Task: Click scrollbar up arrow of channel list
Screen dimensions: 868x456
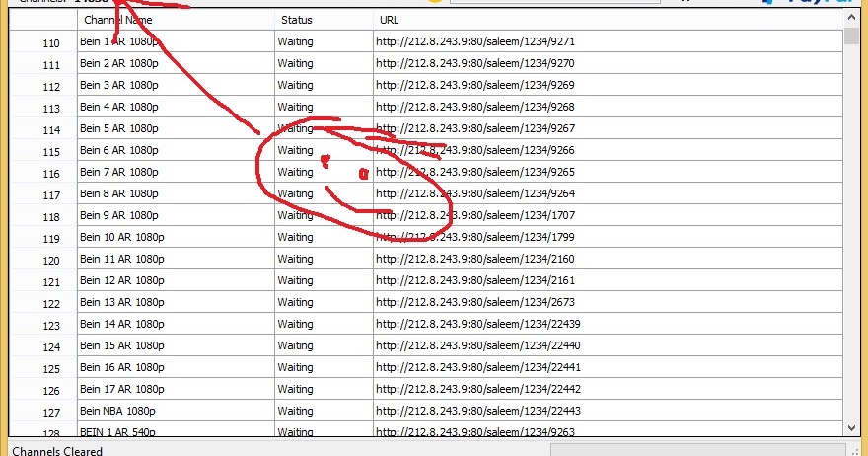Action: click(851, 18)
